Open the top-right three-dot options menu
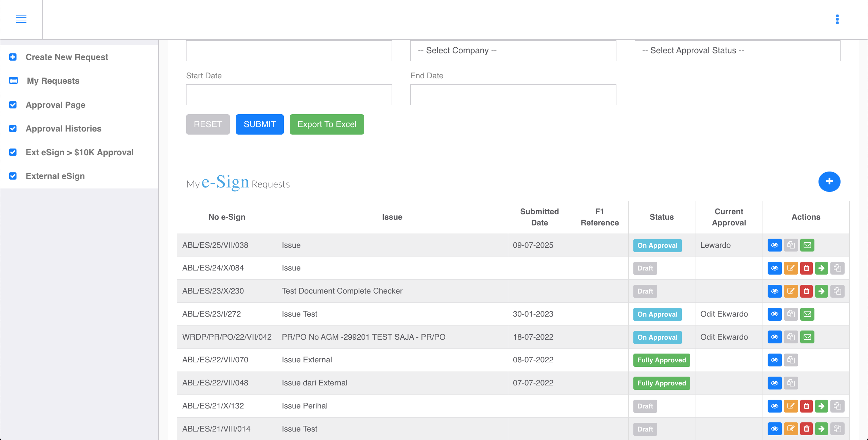This screenshot has height=440, width=868. tap(837, 19)
